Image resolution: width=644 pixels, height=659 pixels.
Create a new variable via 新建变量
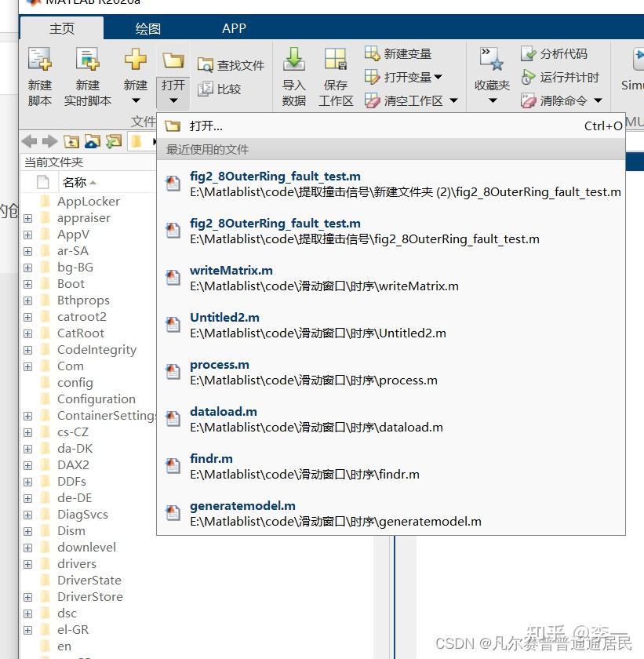click(408, 53)
